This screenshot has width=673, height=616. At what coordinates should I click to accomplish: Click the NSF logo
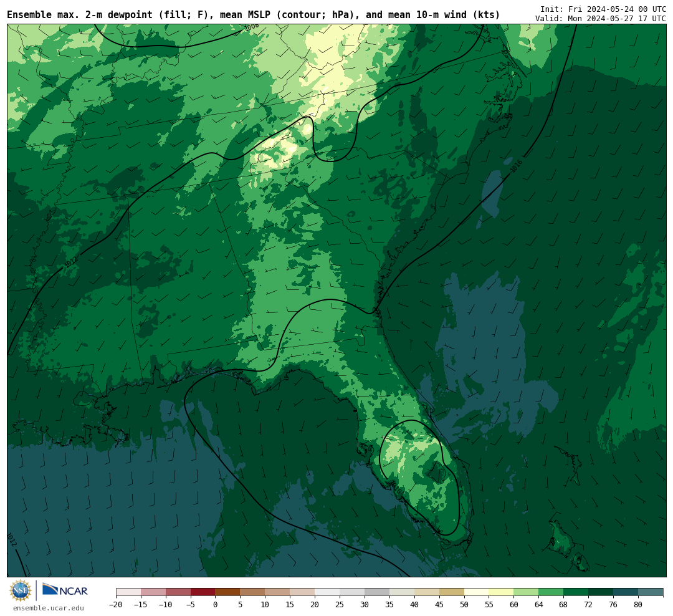coord(20,590)
